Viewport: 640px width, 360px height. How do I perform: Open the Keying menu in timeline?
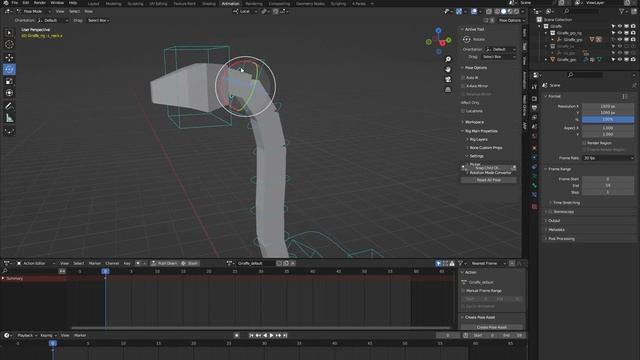48,335
